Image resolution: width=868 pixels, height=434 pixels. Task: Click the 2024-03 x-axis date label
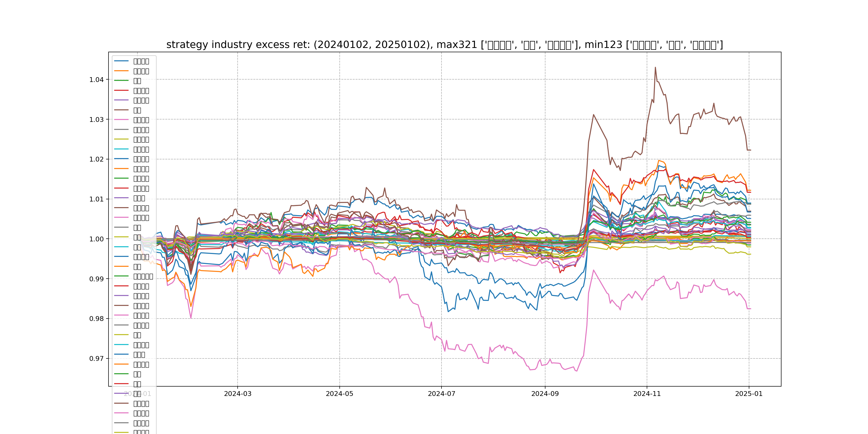click(x=238, y=394)
